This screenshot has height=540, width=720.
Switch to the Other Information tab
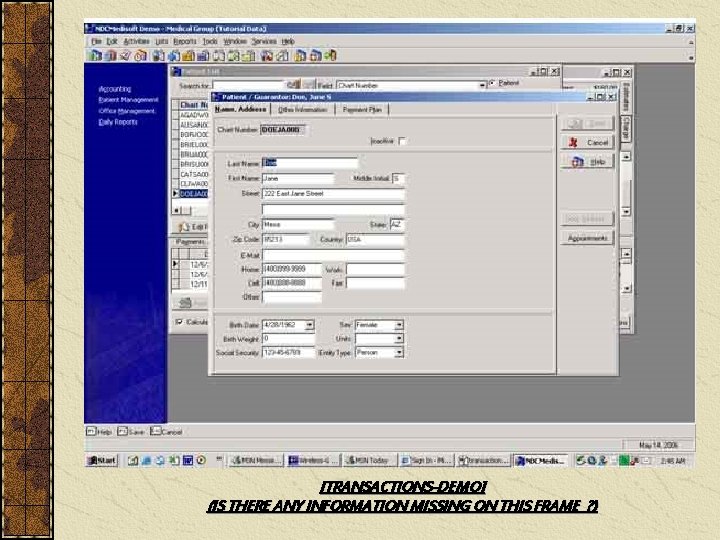pos(303,110)
